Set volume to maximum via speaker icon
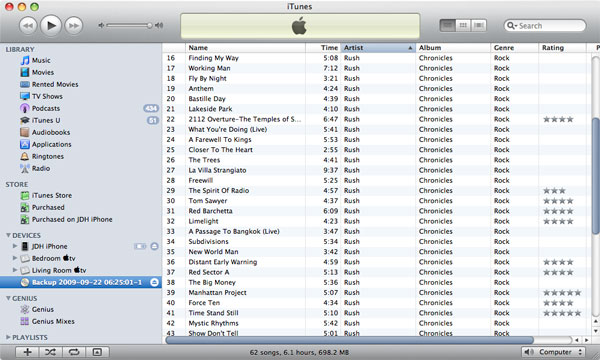This screenshot has height=360, width=600. tap(159, 26)
